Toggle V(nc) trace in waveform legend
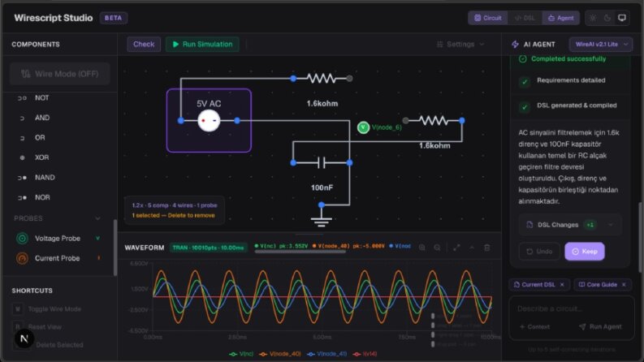This screenshot has height=362, width=644. 241,354
